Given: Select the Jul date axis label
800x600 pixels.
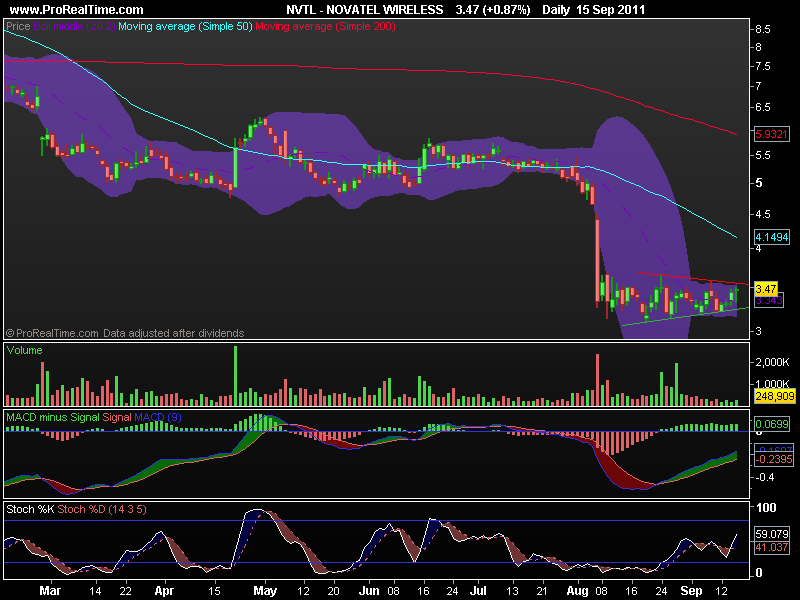Looking at the screenshot, I should click(x=478, y=591).
